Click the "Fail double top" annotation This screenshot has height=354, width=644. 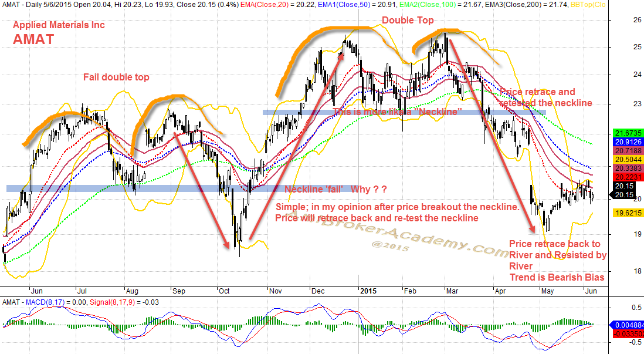[116, 77]
